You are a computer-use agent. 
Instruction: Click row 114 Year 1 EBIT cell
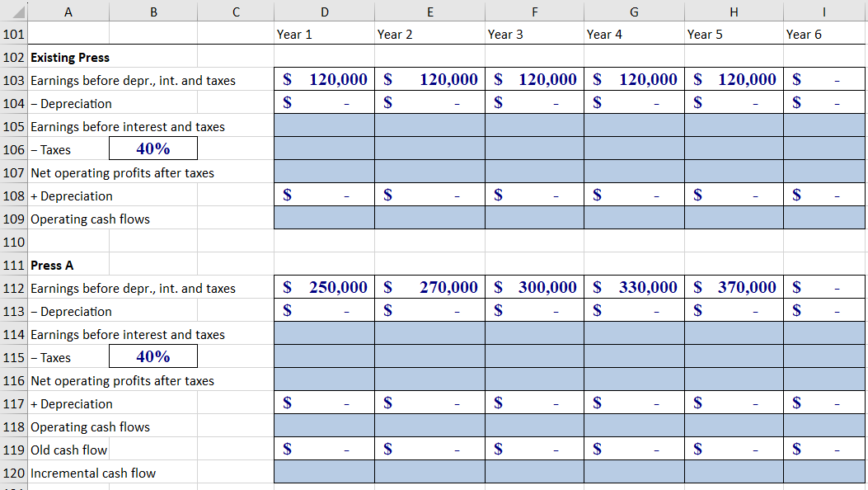(x=325, y=333)
